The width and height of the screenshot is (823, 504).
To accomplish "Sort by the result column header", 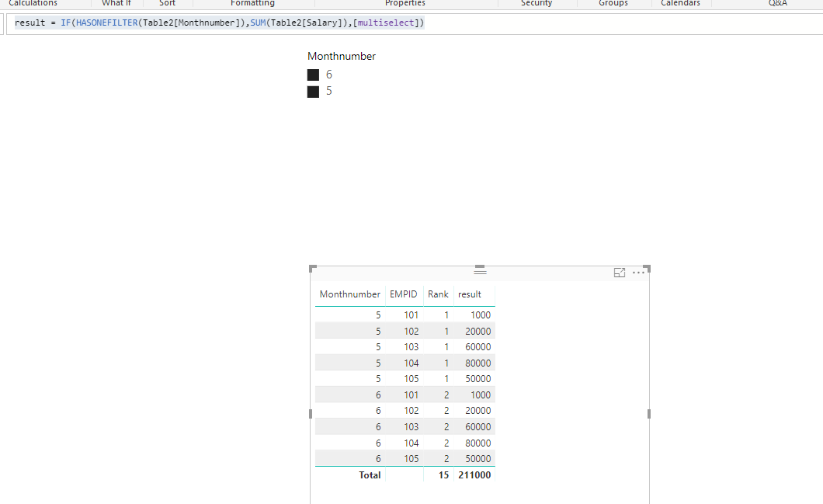I will pyautogui.click(x=469, y=294).
